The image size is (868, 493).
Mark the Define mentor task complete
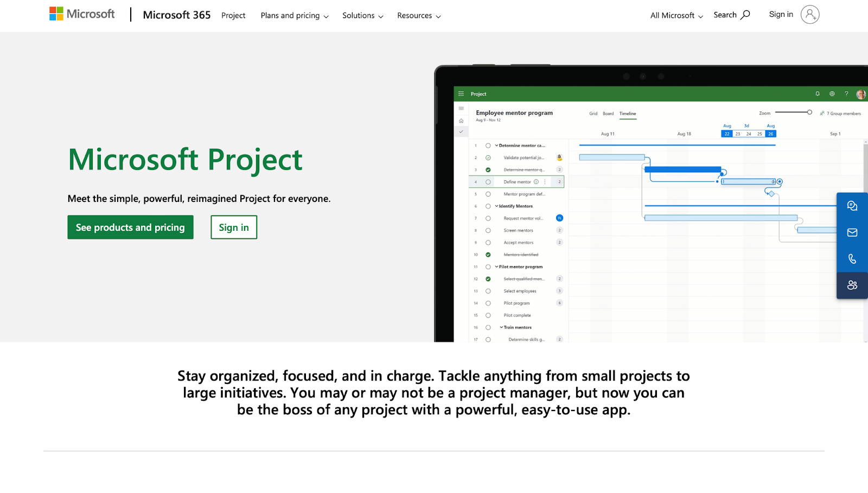click(x=487, y=182)
